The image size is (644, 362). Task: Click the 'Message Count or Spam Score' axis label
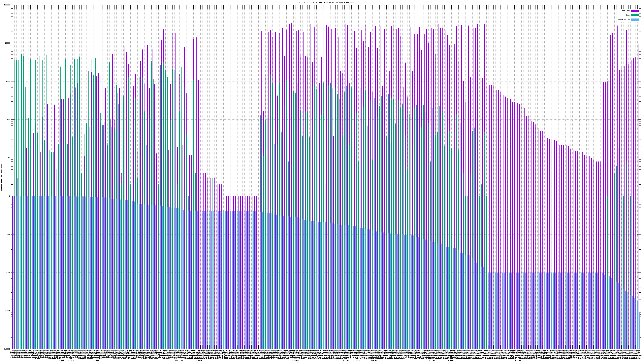pyautogui.click(x=1, y=177)
